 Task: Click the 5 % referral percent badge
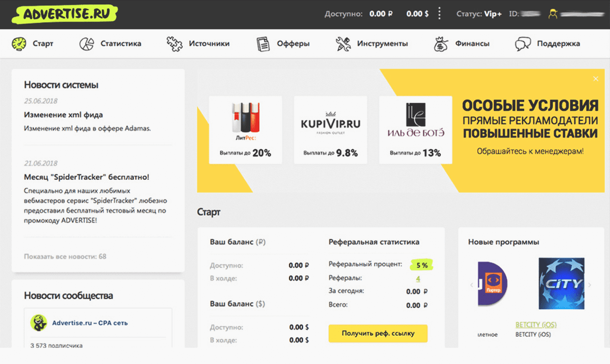coord(422,265)
